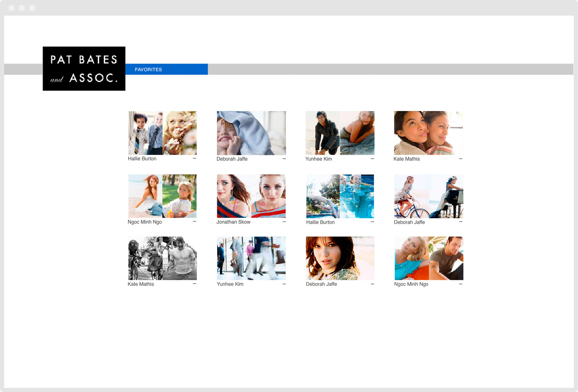Remove the black-and-white Kate Mathis favorite
This screenshot has width=578, height=392.
point(194,284)
